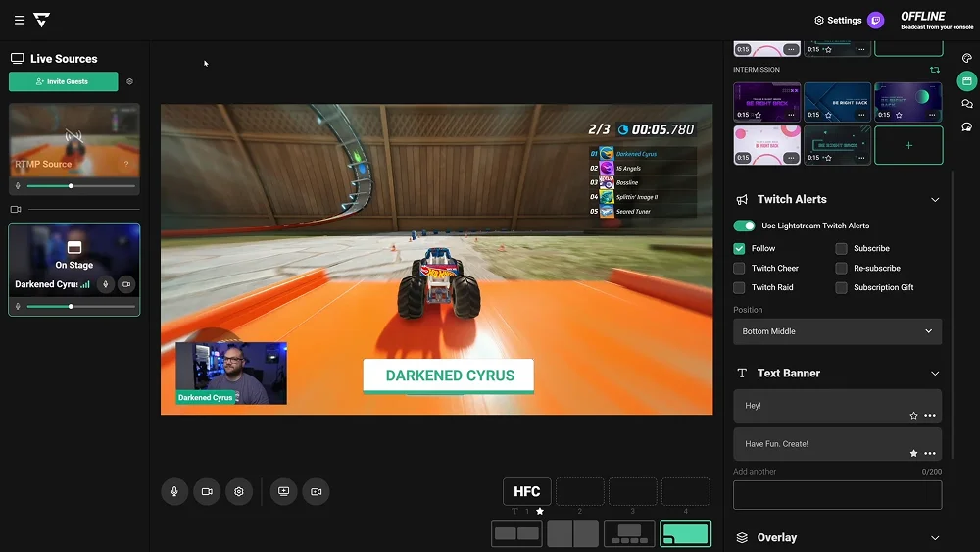980x552 pixels.
Task: Click the add screen share icon
Action: [283, 491]
